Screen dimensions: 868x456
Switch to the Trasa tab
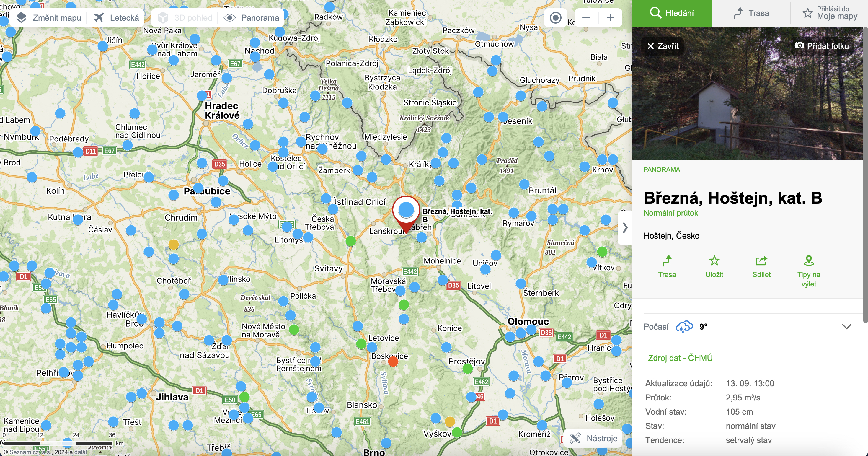pos(751,13)
